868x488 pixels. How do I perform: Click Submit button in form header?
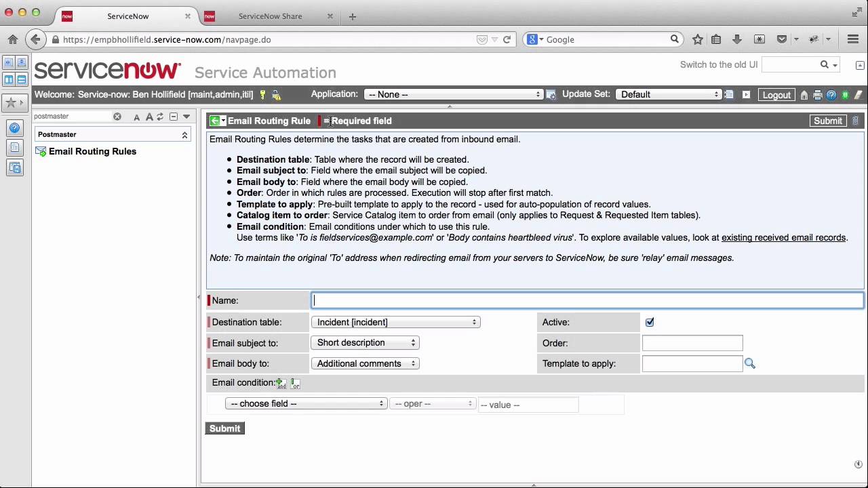[x=828, y=121]
